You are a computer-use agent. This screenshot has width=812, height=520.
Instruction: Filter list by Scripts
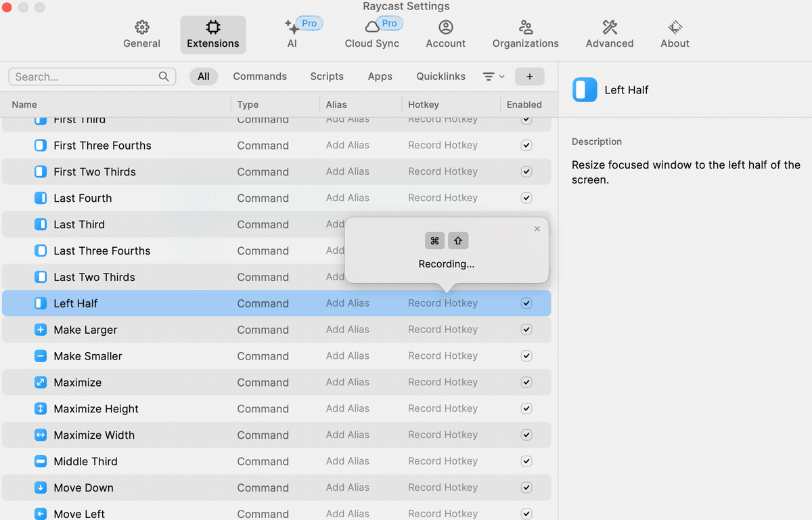(327, 77)
